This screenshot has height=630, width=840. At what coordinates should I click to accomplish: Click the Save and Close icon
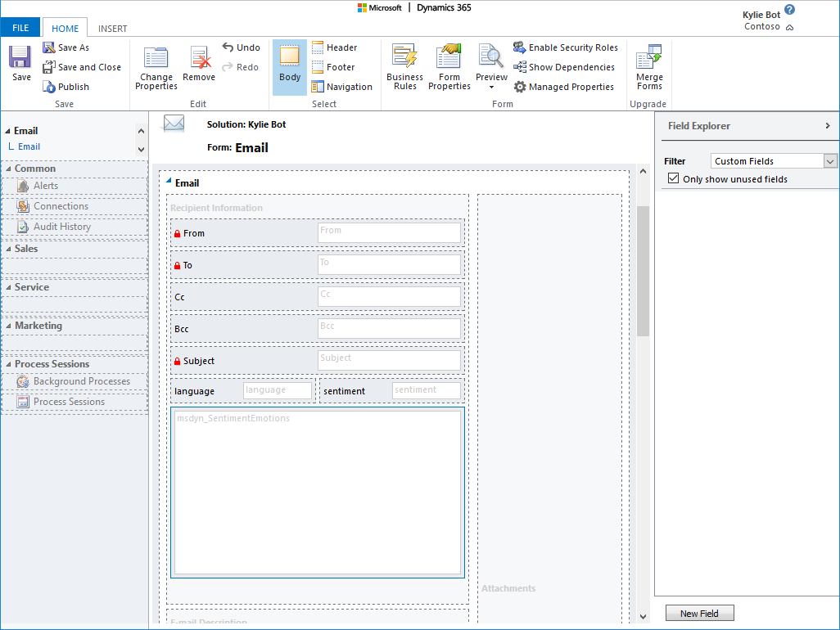pos(49,67)
